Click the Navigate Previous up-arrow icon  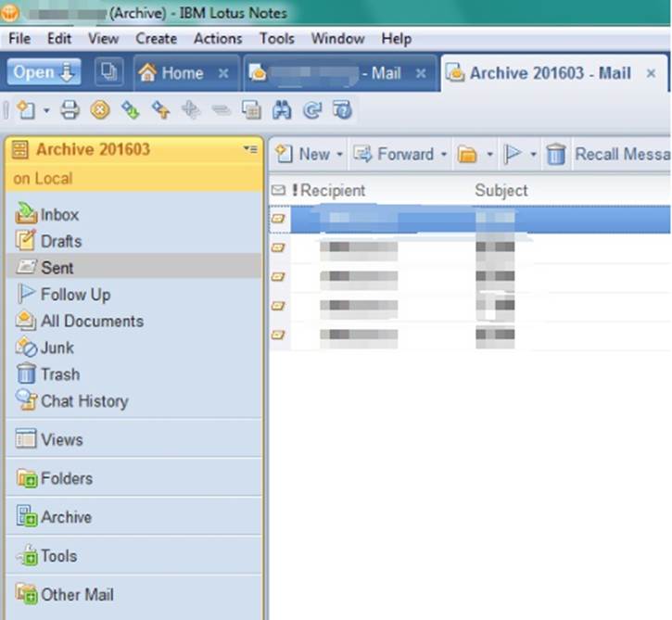tap(160, 110)
